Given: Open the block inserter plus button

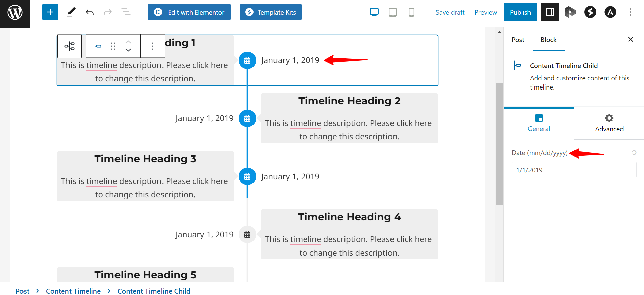Looking at the screenshot, I should coord(50,12).
